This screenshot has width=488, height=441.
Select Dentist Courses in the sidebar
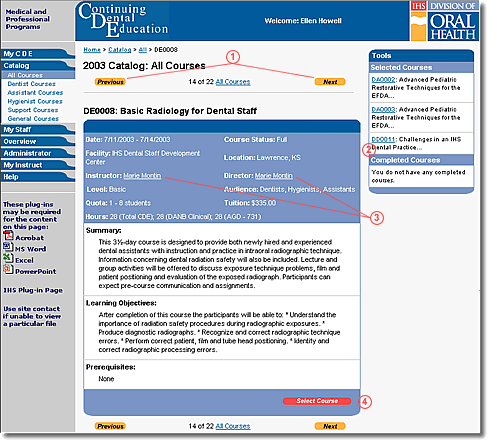pyautogui.click(x=32, y=84)
